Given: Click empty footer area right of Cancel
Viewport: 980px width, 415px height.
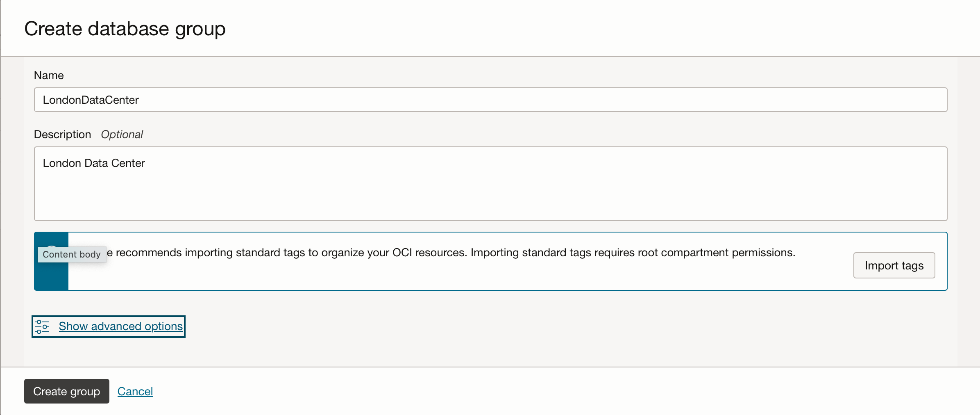Looking at the screenshot, I should (x=533, y=391).
